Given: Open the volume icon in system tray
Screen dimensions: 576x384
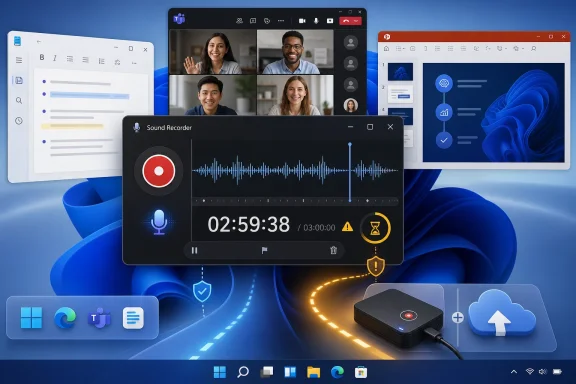Looking at the screenshot, I should click(543, 372).
